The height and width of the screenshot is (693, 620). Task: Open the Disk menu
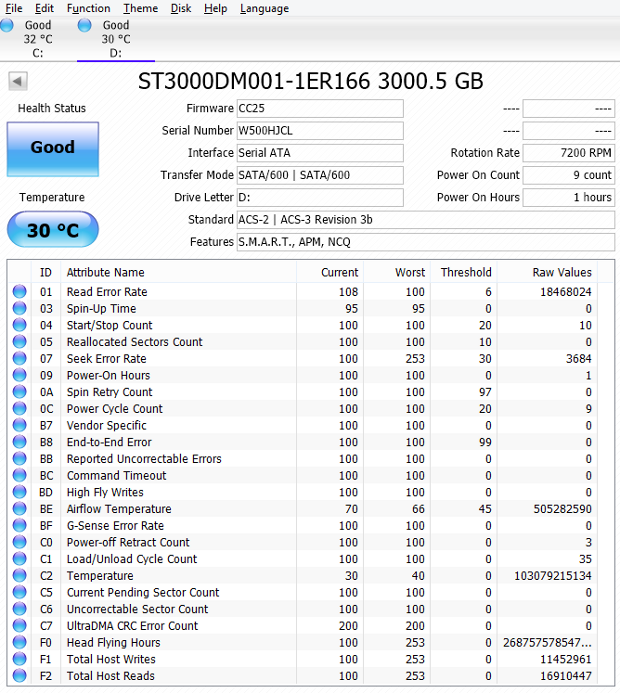point(181,8)
